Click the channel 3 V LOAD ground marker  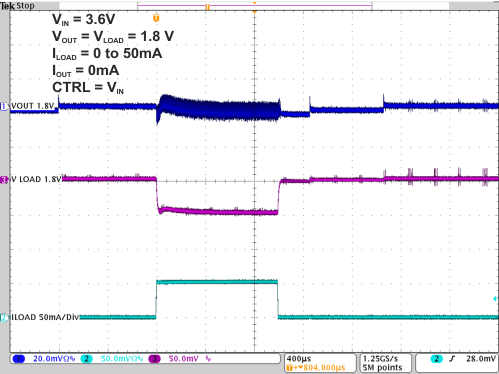click(x=4, y=180)
